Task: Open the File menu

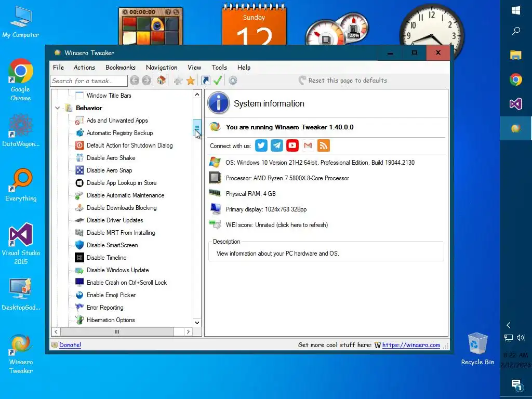Action: [x=58, y=67]
